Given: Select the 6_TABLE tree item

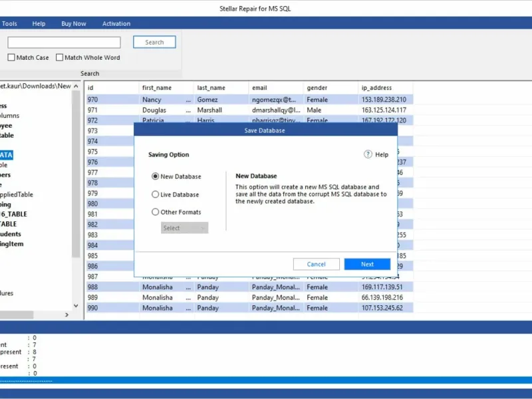Looking at the screenshot, I should coord(13,214).
